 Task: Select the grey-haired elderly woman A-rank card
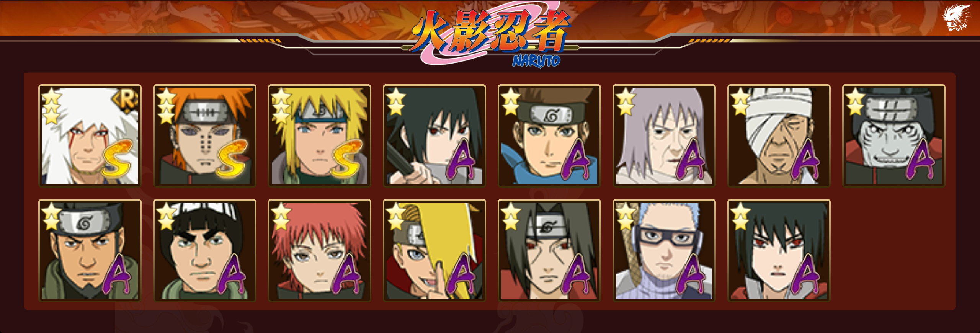(664, 135)
